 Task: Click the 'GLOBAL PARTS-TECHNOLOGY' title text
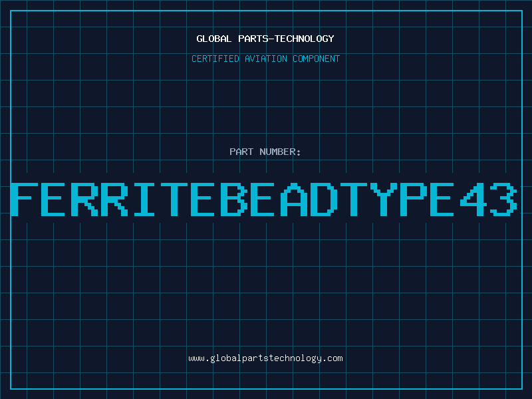(x=265, y=39)
